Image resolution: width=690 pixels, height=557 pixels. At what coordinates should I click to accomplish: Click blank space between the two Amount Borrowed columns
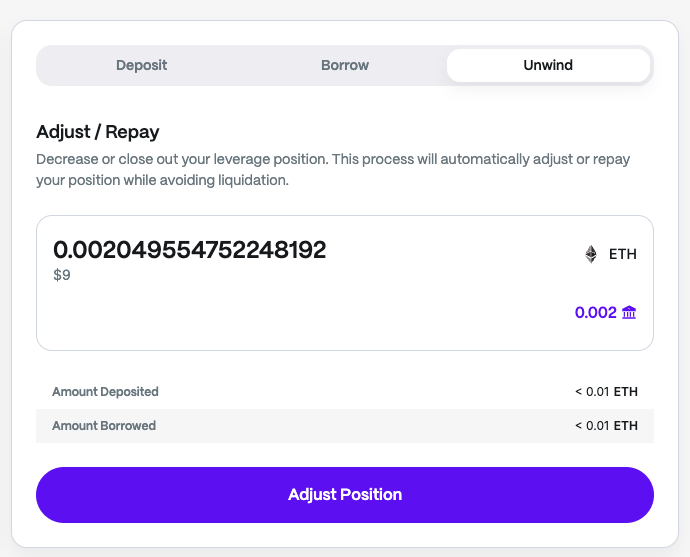[x=360, y=425]
